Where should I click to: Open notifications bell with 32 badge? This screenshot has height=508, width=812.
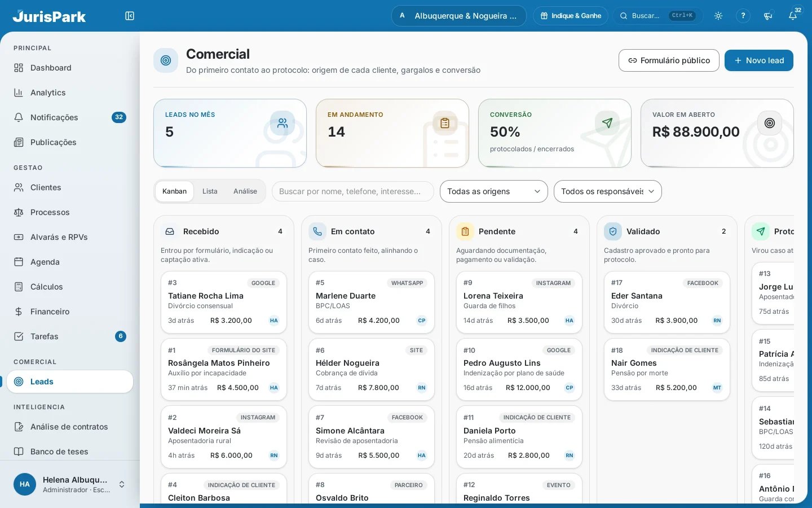793,16
